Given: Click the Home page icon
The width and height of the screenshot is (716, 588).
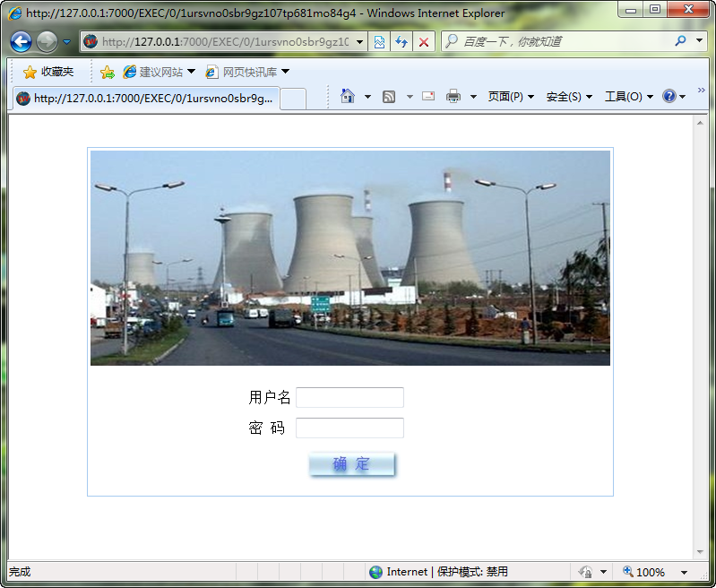Looking at the screenshot, I should coord(348,96).
